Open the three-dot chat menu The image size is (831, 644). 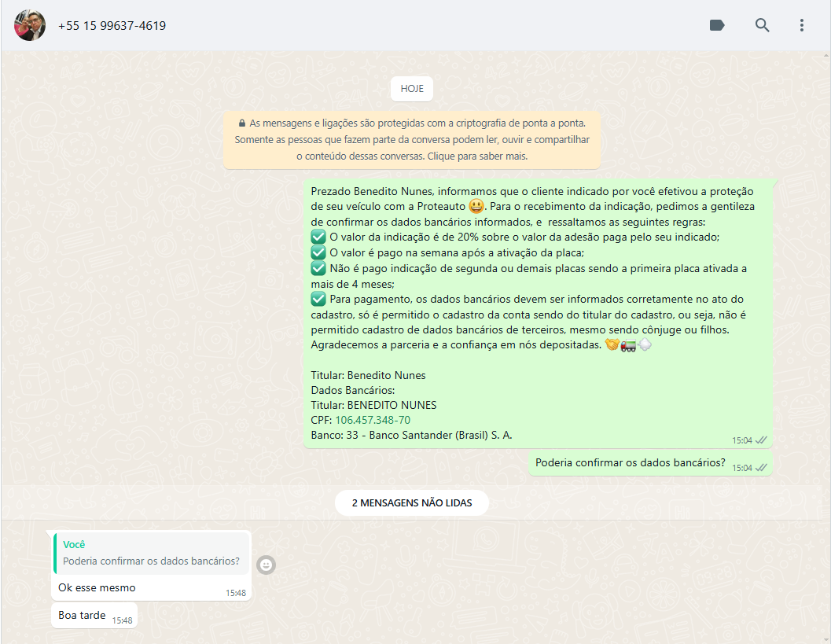(x=801, y=25)
